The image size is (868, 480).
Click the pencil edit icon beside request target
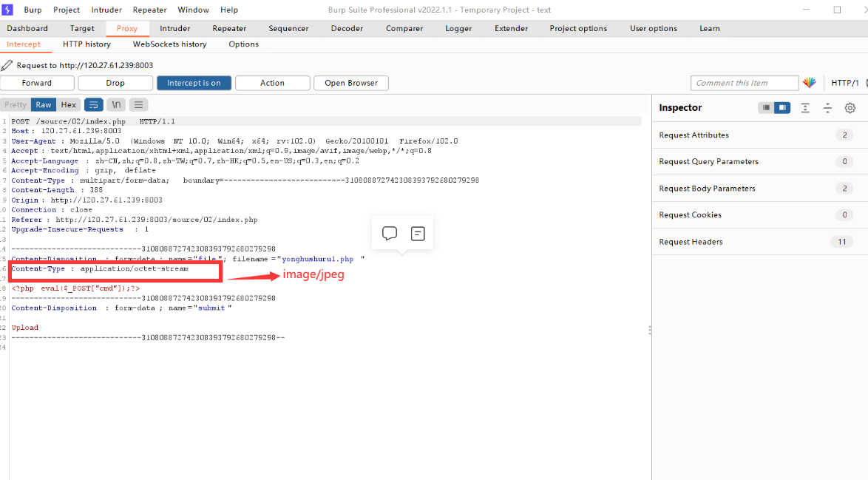7,65
